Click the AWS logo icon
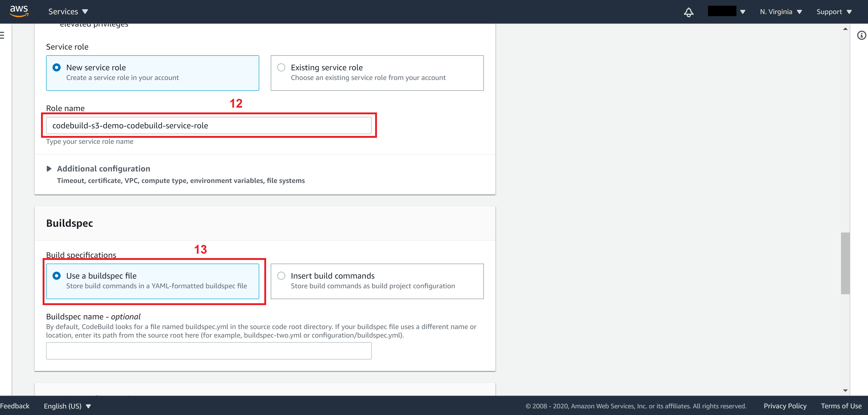This screenshot has height=415, width=868. [x=19, y=11]
